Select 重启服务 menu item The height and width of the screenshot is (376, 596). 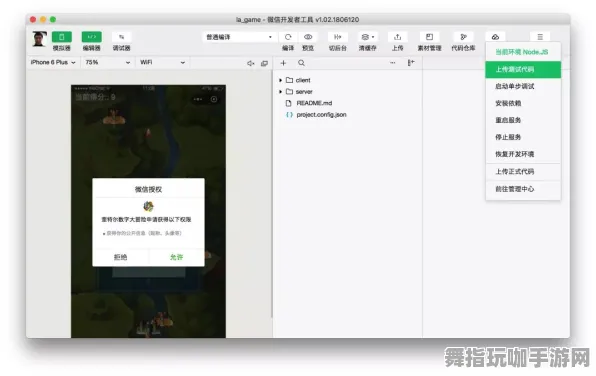[x=523, y=120]
